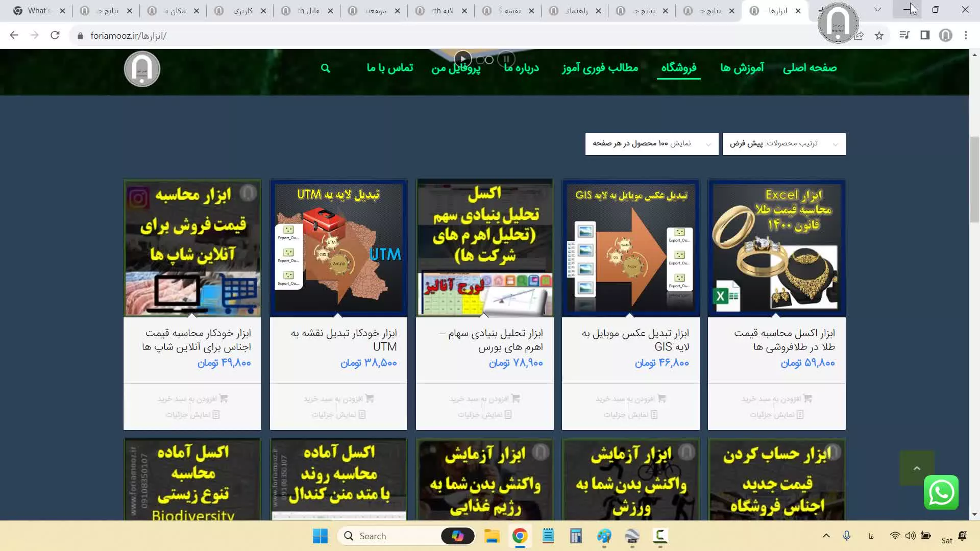The image size is (980, 551).
Task: Select the slider dot indicator
Action: point(489,60)
